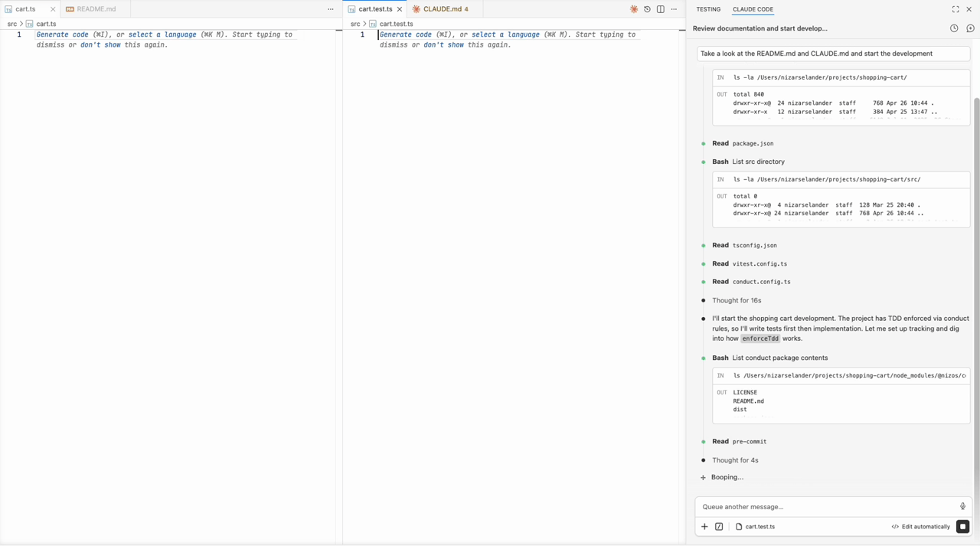Toggle the Edit automatically mode
Viewport: 980px width, 546px height.
[921, 526]
